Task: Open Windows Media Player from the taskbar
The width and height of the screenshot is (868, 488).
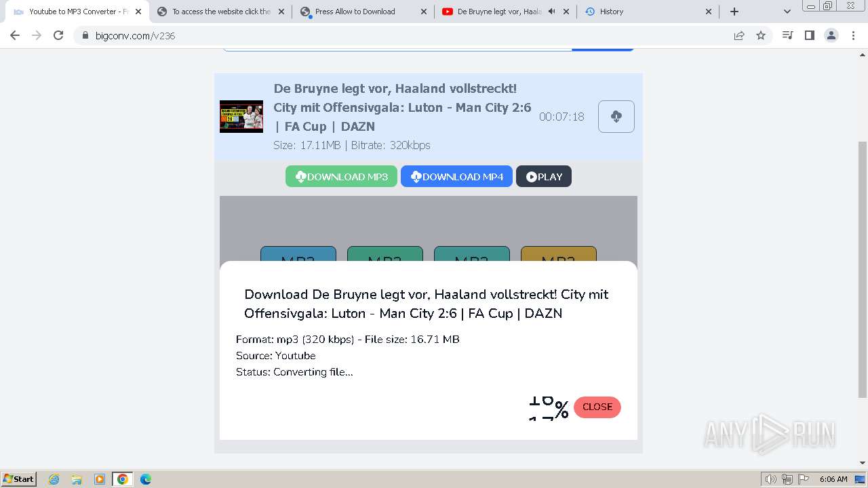Action: [100, 479]
